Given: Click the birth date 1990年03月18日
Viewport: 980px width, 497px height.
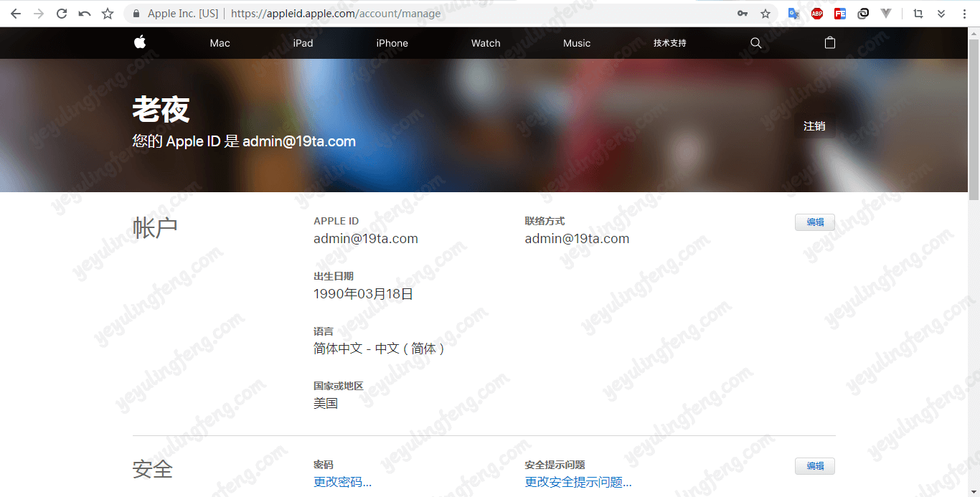Looking at the screenshot, I should click(363, 294).
